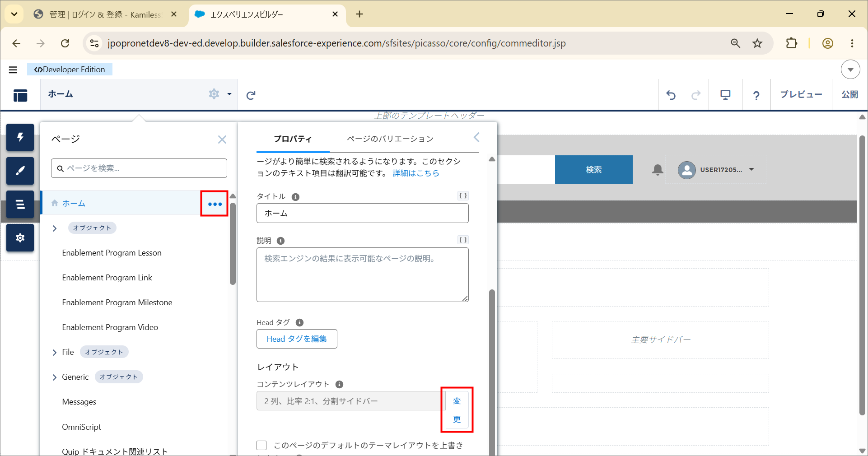Select the Enablement Program Video page
868x456 pixels.
[110, 328]
